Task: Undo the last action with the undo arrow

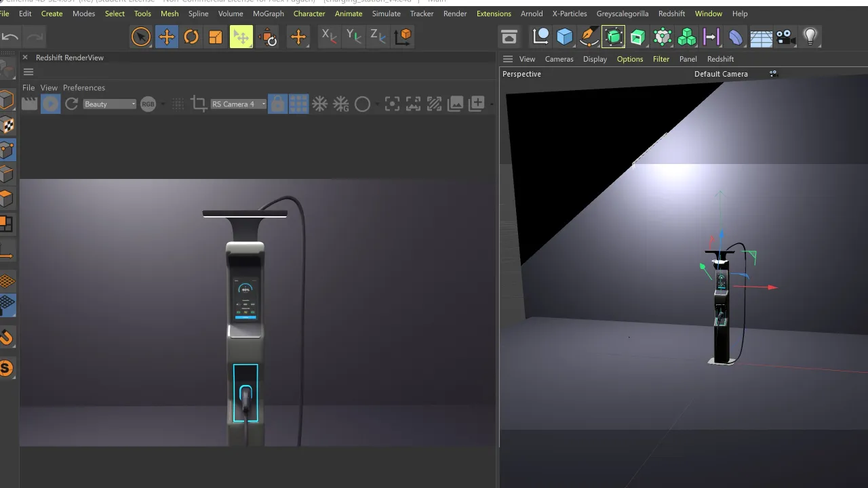Action: click(x=10, y=37)
